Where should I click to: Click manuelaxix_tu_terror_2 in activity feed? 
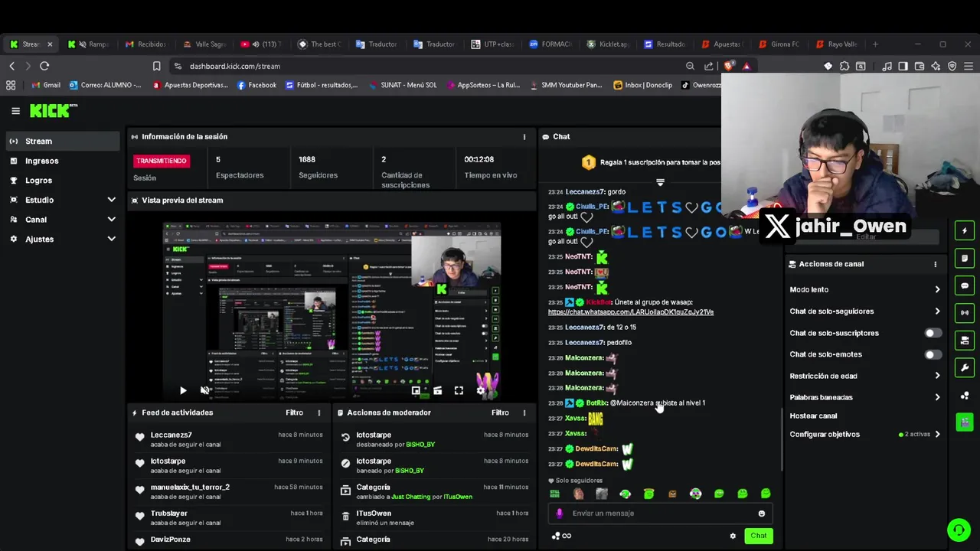pyautogui.click(x=190, y=487)
